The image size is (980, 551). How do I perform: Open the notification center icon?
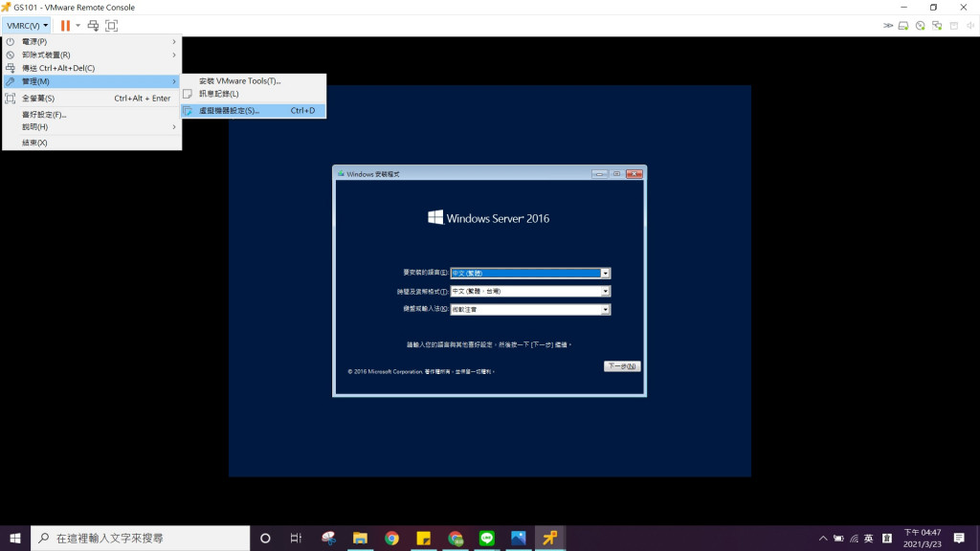click(959, 538)
